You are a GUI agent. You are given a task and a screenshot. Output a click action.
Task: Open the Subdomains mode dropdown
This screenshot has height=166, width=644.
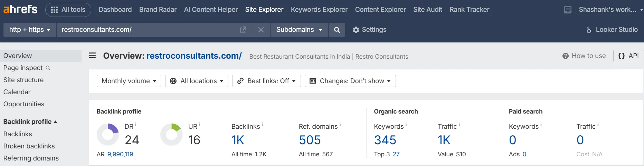(299, 30)
